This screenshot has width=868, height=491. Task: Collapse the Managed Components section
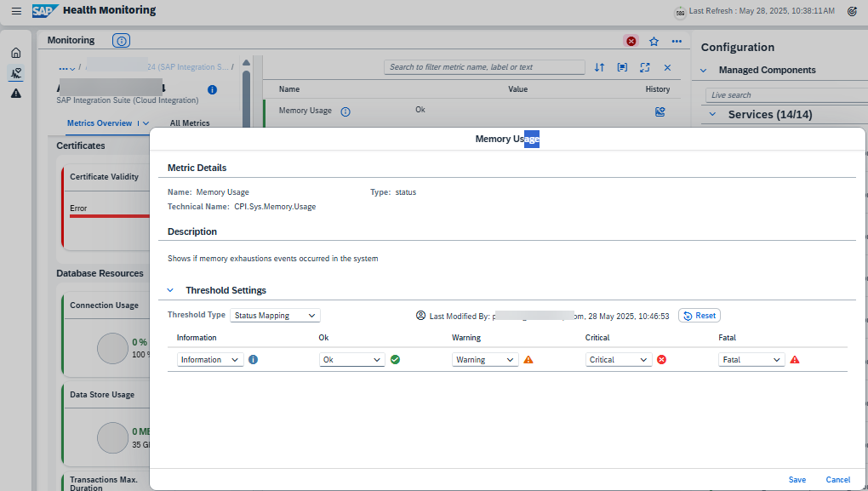pos(704,71)
